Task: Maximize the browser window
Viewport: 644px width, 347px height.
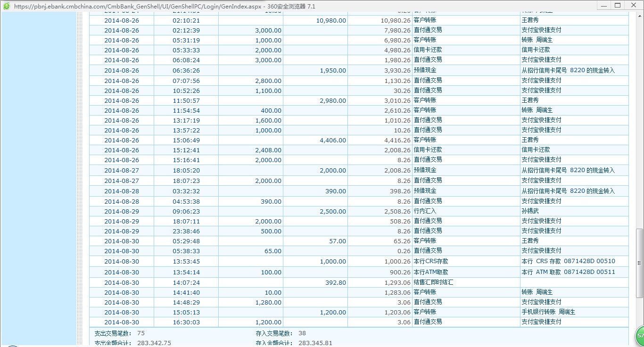Action: [618, 5]
